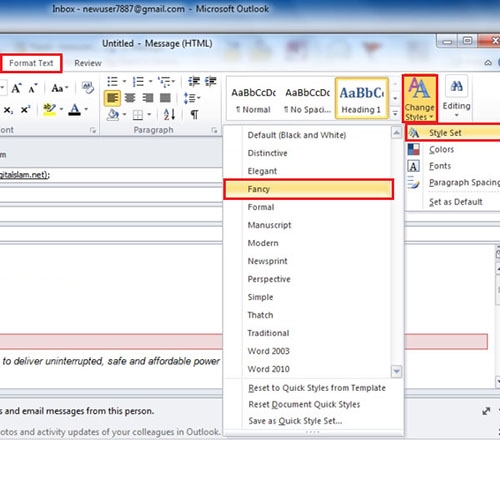This screenshot has height=500, width=500.
Task: Click the style set list scroll-down arrow
Action: pyautogui.click(x=396, y=371)
